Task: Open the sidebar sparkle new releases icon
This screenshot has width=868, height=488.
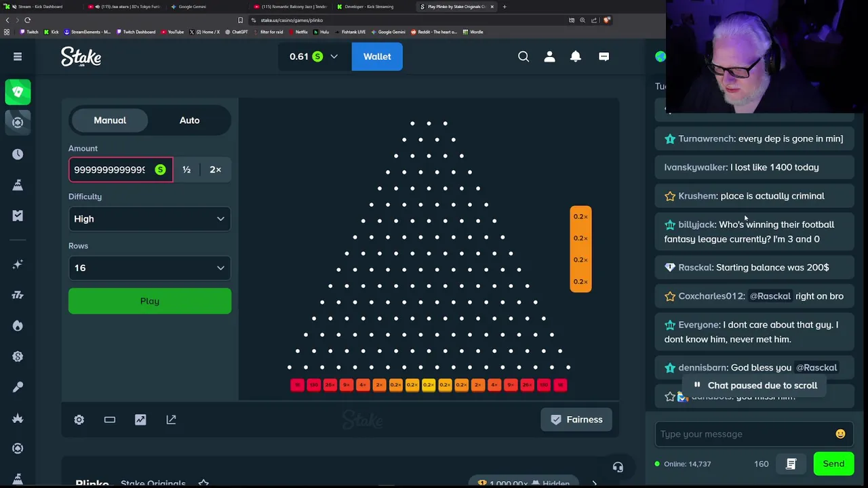Action: (18, 264)
